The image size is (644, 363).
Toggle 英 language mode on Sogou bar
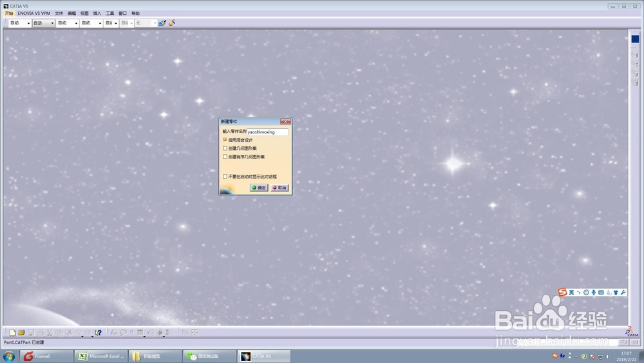coord(571,292)
